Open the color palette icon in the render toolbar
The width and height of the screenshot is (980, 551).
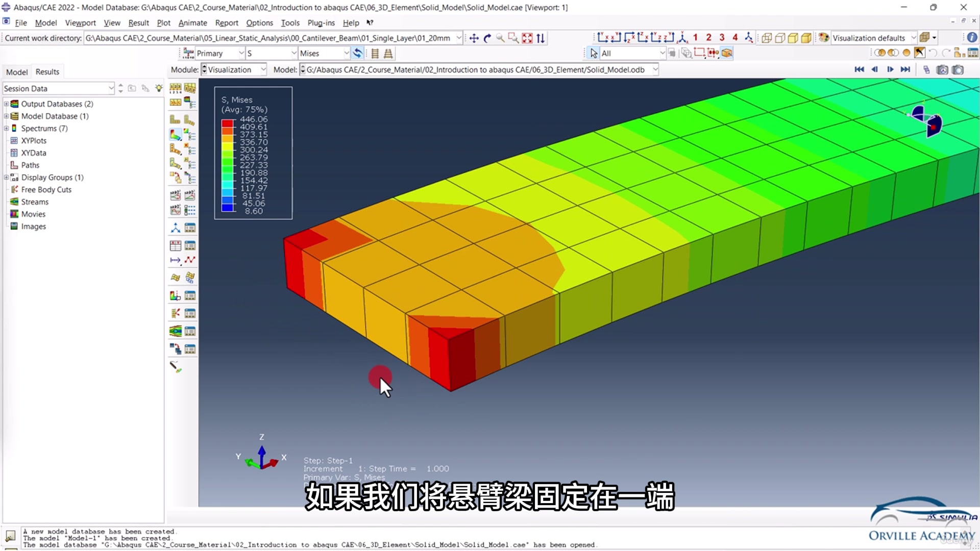[824, 38]
